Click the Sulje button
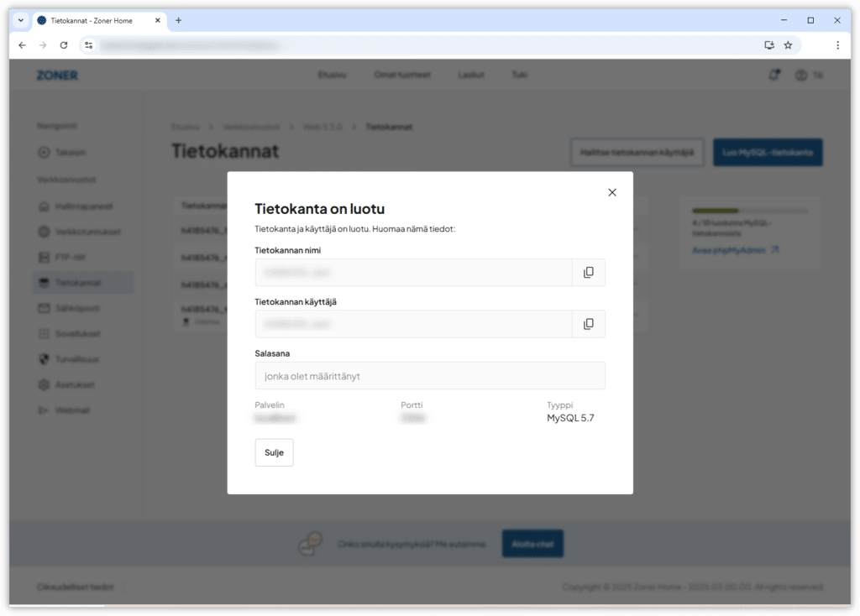The height and width of the screenshot is (616, 860). [x=274, y=452]
